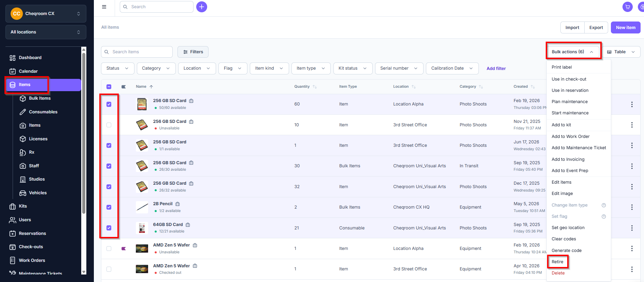
Task: Toggle the select-all checkbox in table header
Action: [109, 87]
